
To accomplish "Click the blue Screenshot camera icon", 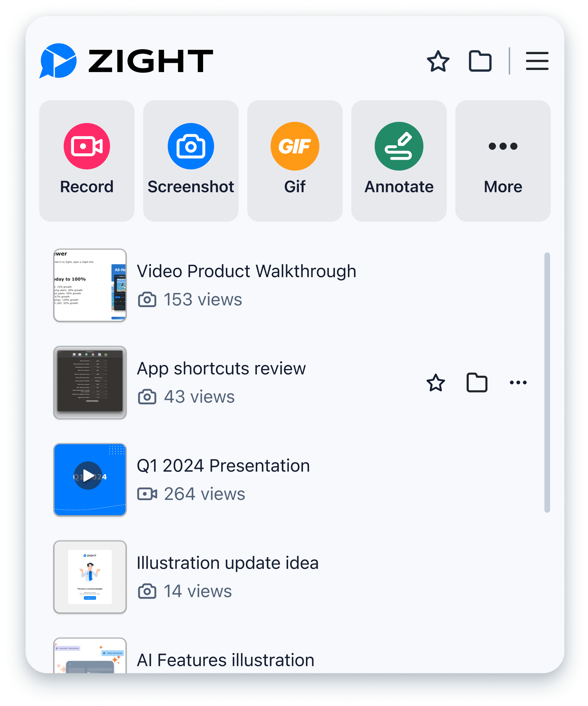I will click(191, 146).
